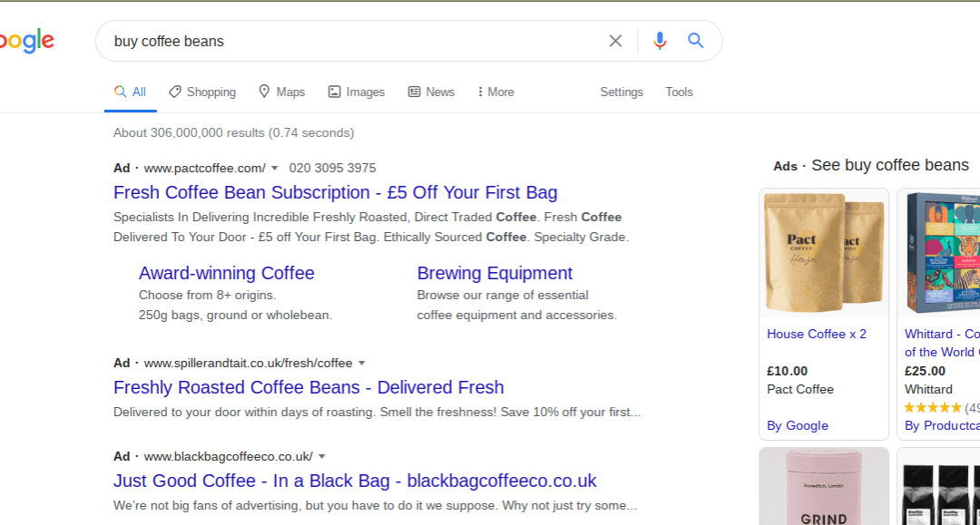Open 'Just Good Coffee - In a Black Bag' ad
The image size is (980, 525).
coord(355,481)
